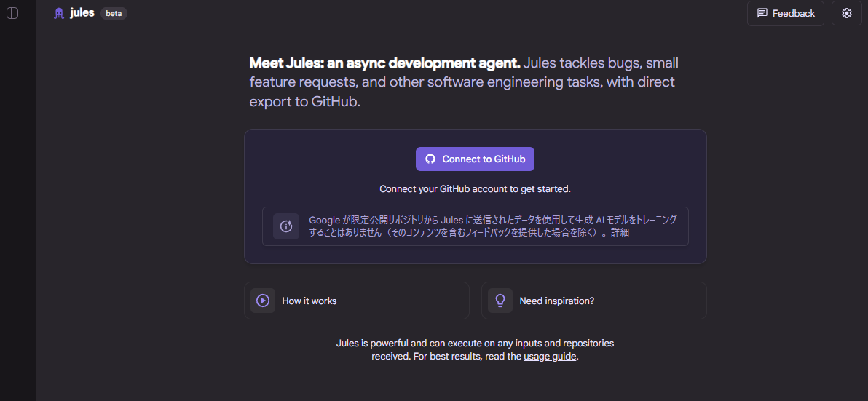868x401 pixels.
Task: Open the usage guide link
Action: tap(550, 357)
